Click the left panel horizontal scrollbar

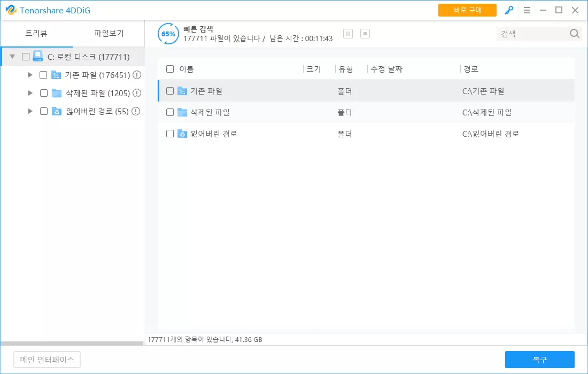point(72,343)
